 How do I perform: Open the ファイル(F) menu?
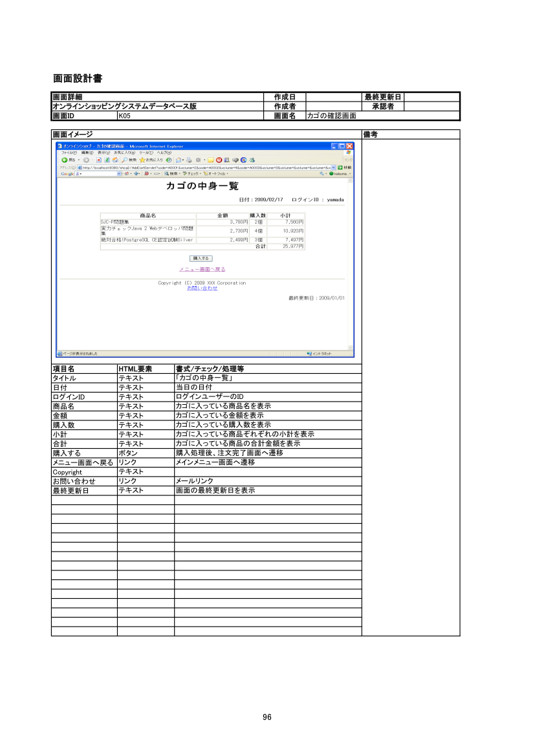(69, 153)
